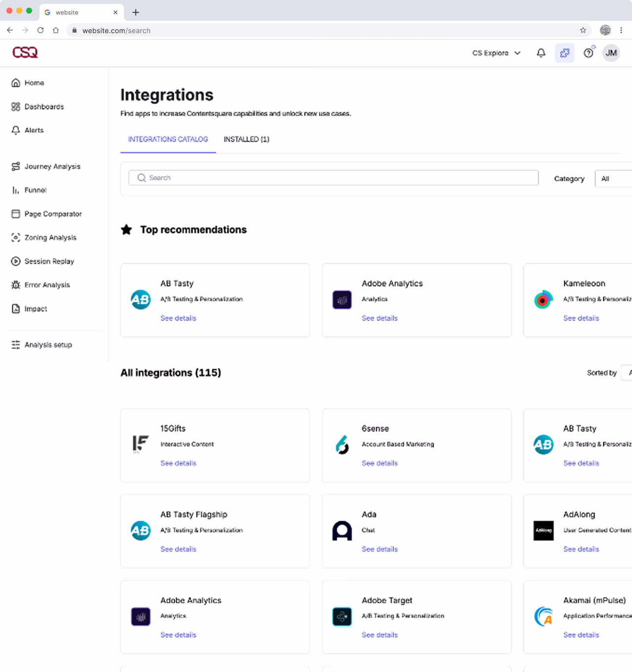
Task: Open the Category filter dropdown
Action: click(613, 178)
